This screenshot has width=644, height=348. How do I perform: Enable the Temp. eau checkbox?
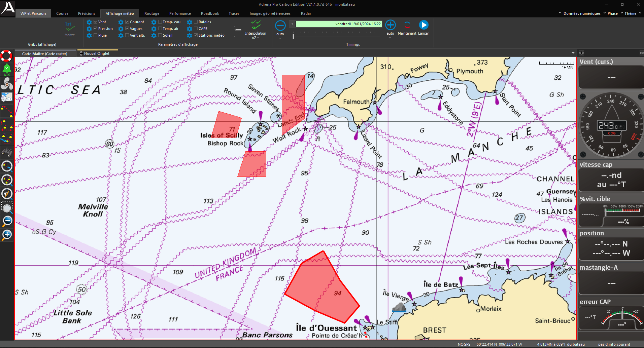coord(160,22)
